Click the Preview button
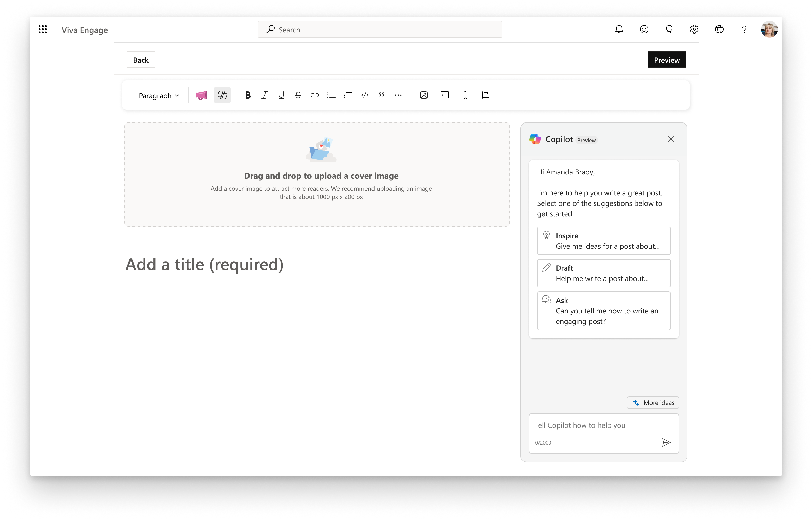This screenshot has width=812, height=520. click(x=667, y=59)
